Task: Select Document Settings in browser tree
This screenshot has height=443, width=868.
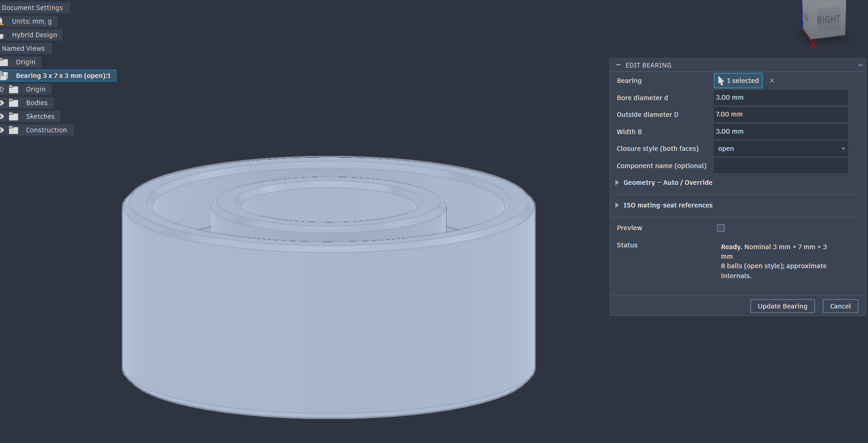Action: (32, 8)
